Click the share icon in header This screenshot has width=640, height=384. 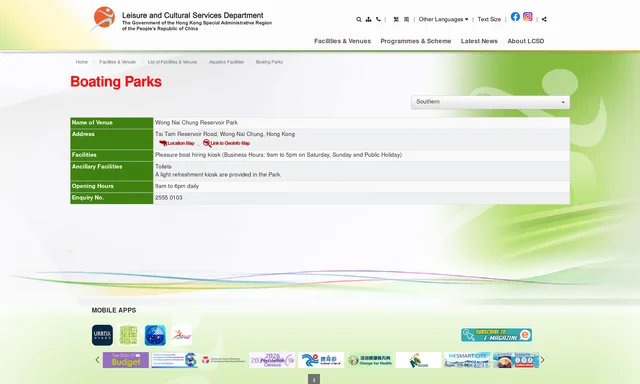[x=544, y=19]
